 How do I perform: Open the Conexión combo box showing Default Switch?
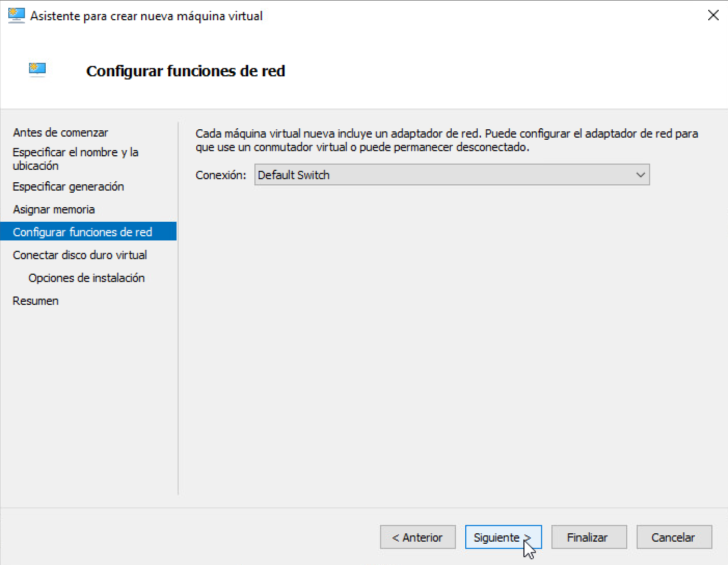pos(441,175)
